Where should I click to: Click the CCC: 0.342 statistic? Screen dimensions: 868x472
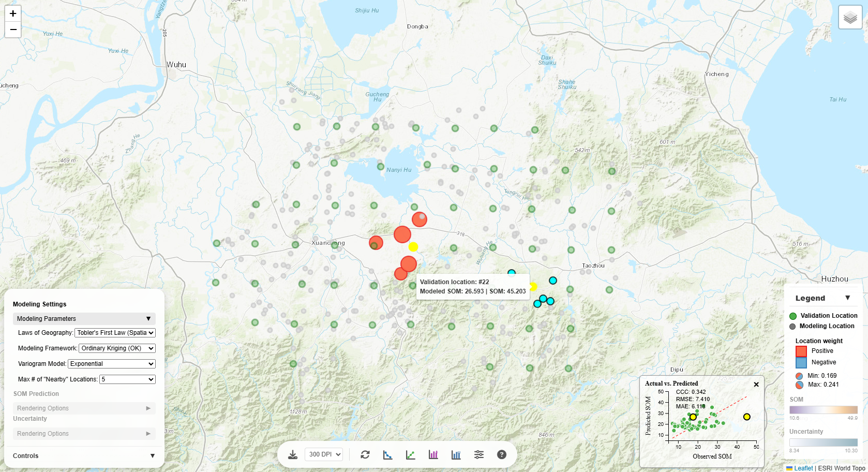(x=691, y=392)
